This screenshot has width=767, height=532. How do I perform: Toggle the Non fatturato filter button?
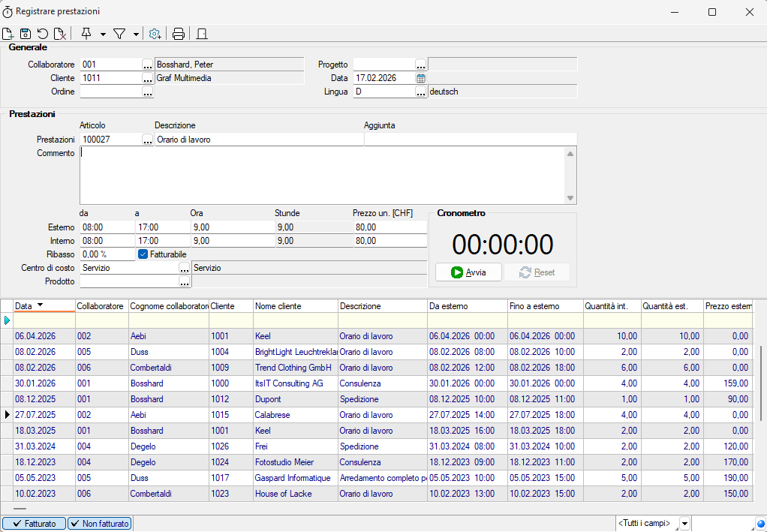click(100, 524)
